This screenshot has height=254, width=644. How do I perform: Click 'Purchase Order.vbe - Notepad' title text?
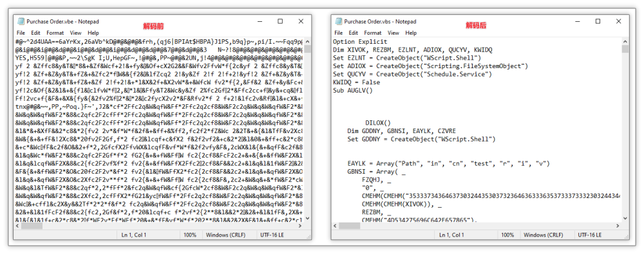[63, 21]
